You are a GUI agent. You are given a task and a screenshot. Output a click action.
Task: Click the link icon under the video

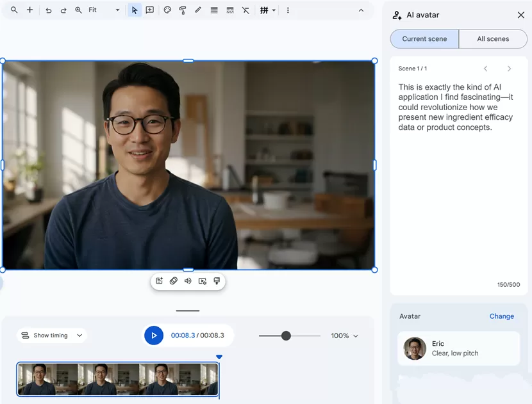pos(173,281)
